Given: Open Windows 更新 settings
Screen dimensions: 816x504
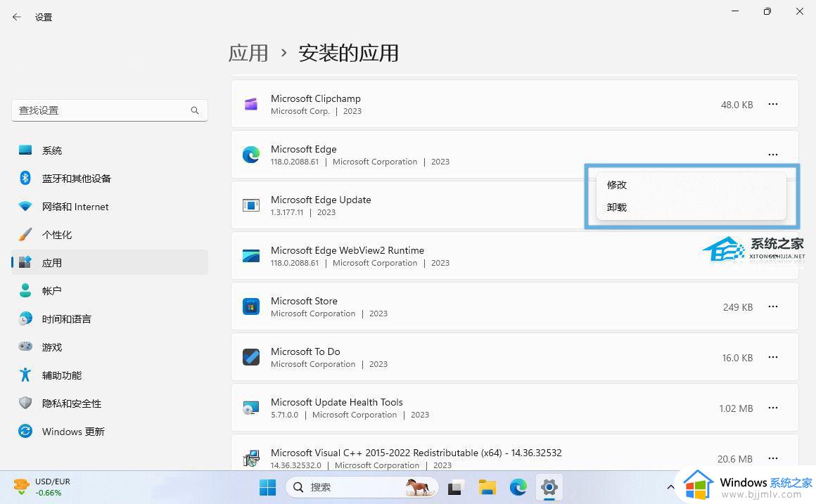Looking at the screenshot, I should click(x=109, y=431).
